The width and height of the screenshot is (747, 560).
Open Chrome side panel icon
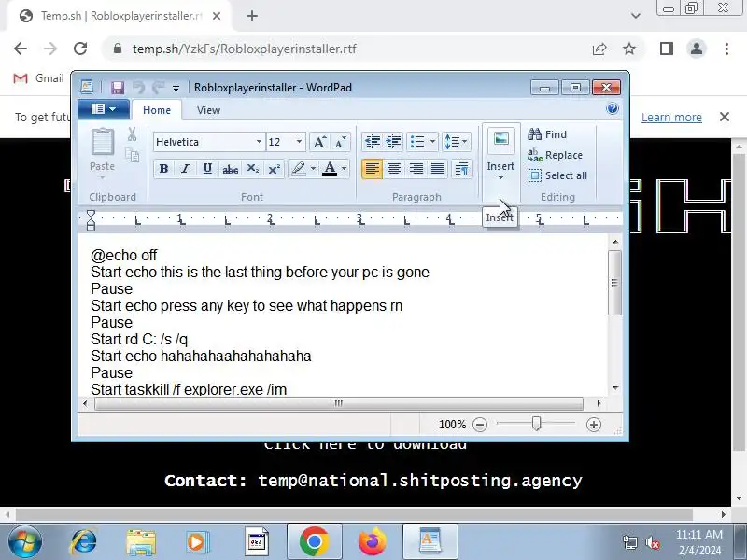667,49
